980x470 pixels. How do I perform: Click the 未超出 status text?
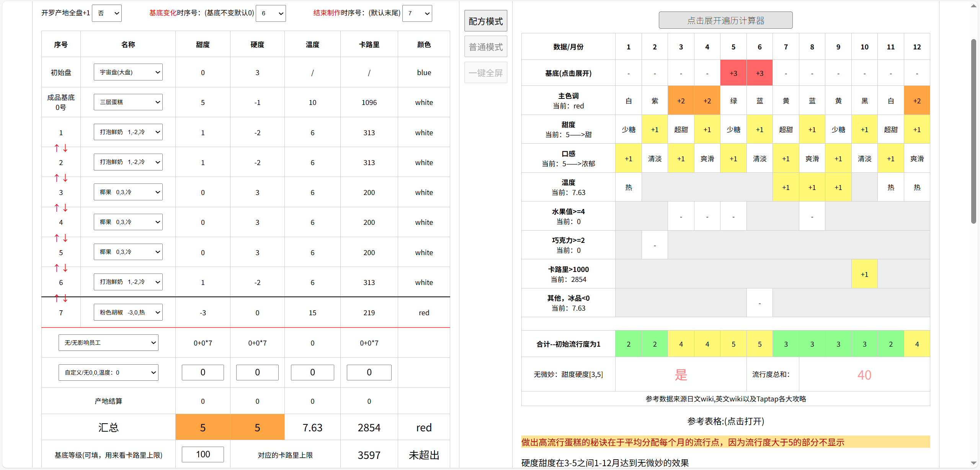(x=424, y=455)
